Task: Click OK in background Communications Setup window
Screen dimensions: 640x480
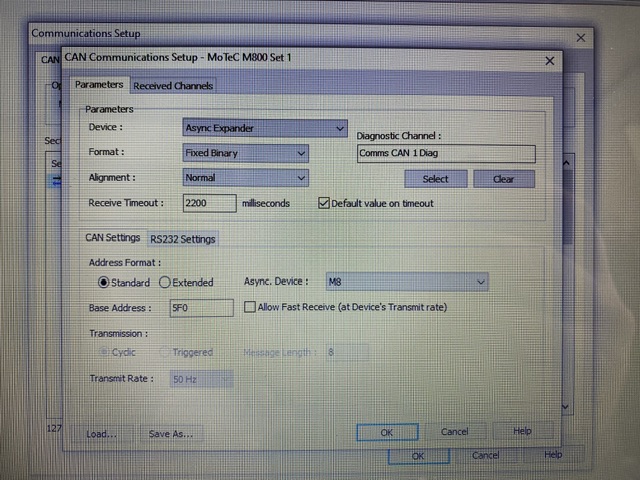Action: 419,456
